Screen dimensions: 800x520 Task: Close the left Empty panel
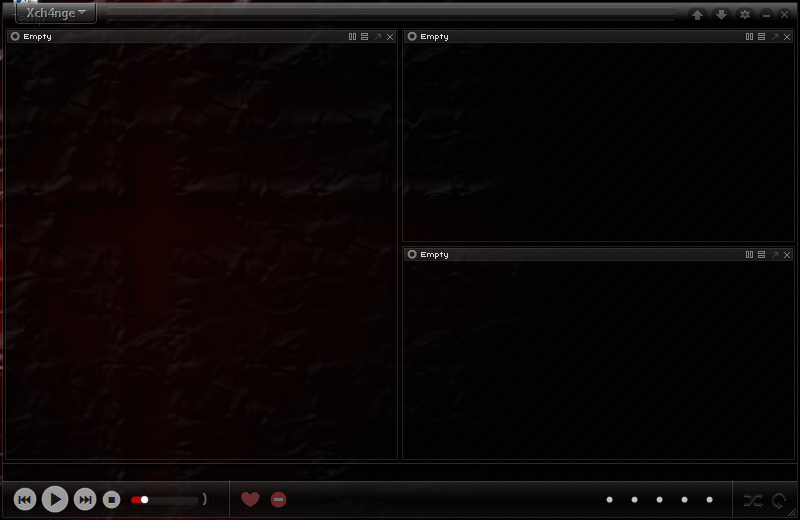click(390, 37)
